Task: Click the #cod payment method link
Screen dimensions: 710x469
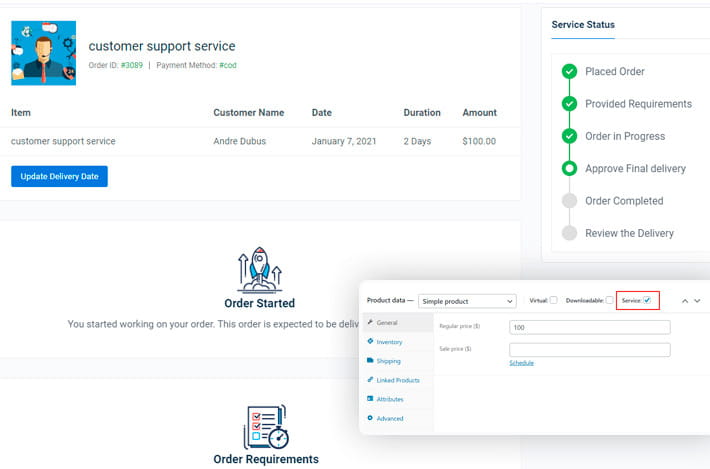Action: [228, 65]
